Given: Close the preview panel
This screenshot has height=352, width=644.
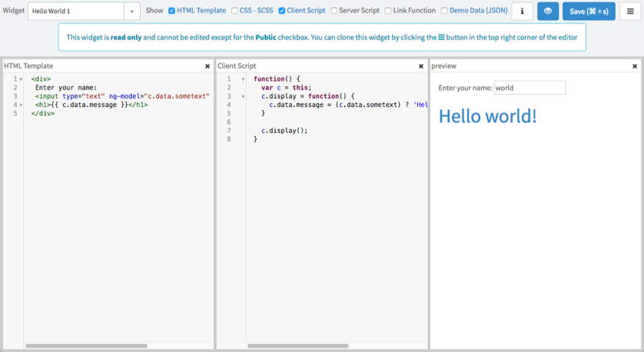Looking at the screenshot, I should [x=635, y=66].
